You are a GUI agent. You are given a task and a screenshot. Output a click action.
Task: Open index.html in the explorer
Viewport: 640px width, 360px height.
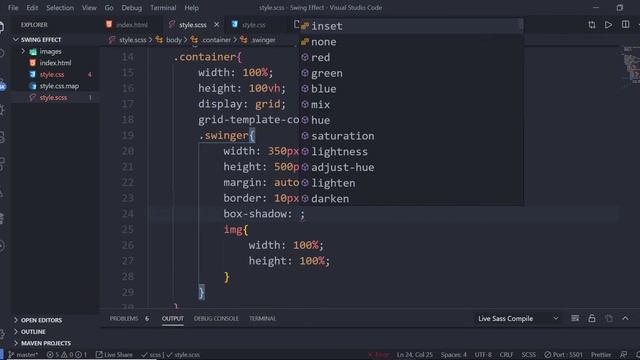(55, 63)
